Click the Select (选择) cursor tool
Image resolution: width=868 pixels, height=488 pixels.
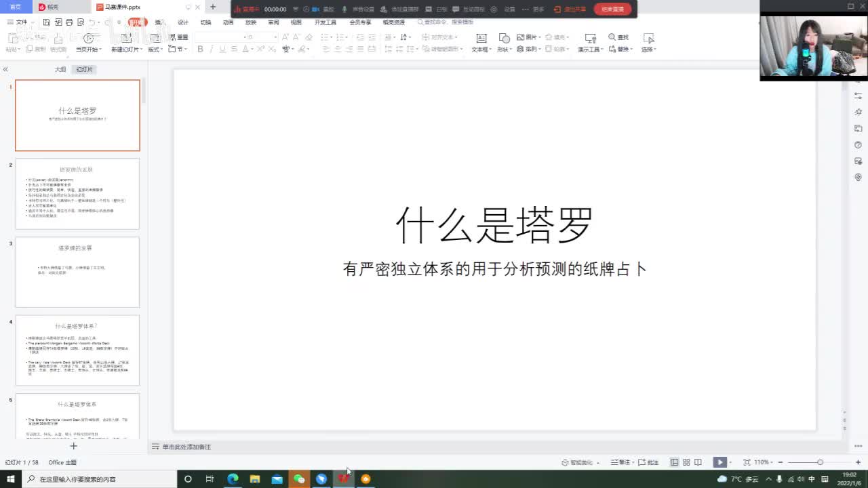648,38
